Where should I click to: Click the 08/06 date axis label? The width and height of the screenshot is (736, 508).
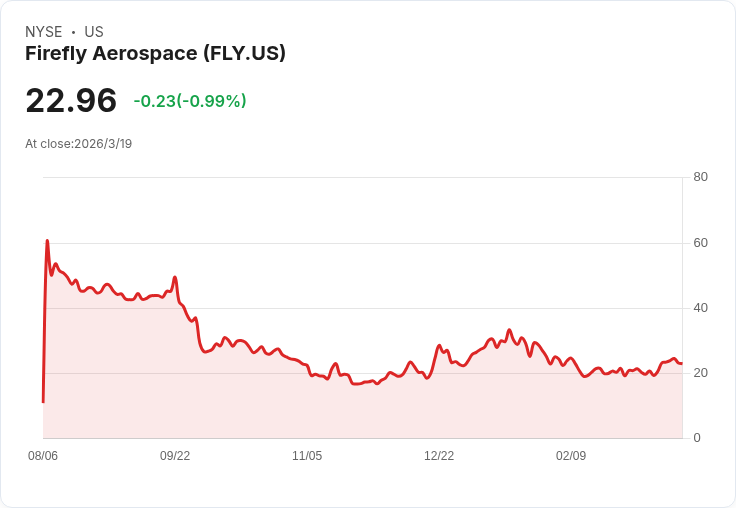coord(43,455)
